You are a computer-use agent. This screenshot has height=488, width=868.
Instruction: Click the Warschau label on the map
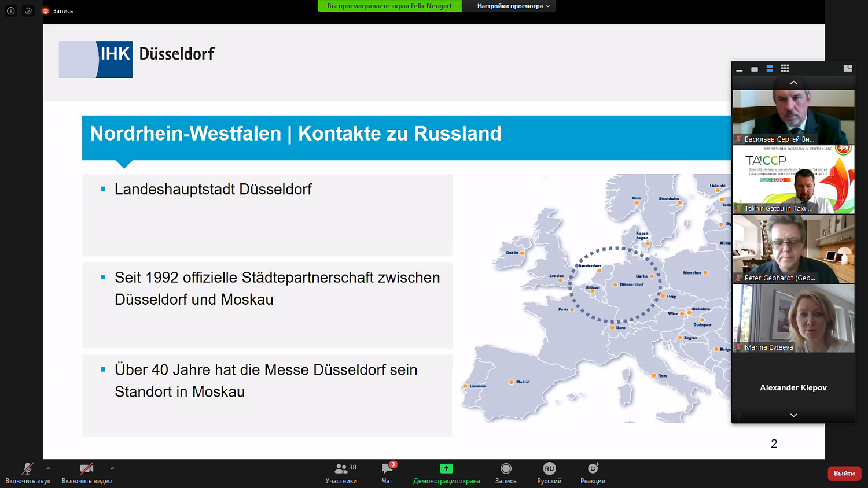(692, 273)
